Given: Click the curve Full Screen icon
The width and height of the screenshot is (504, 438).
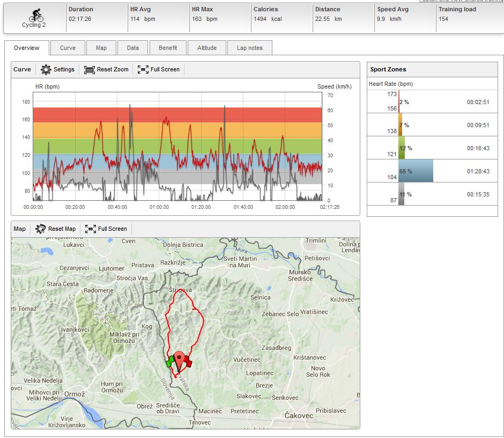Looking at the screenshot, I should pos(143,70).
